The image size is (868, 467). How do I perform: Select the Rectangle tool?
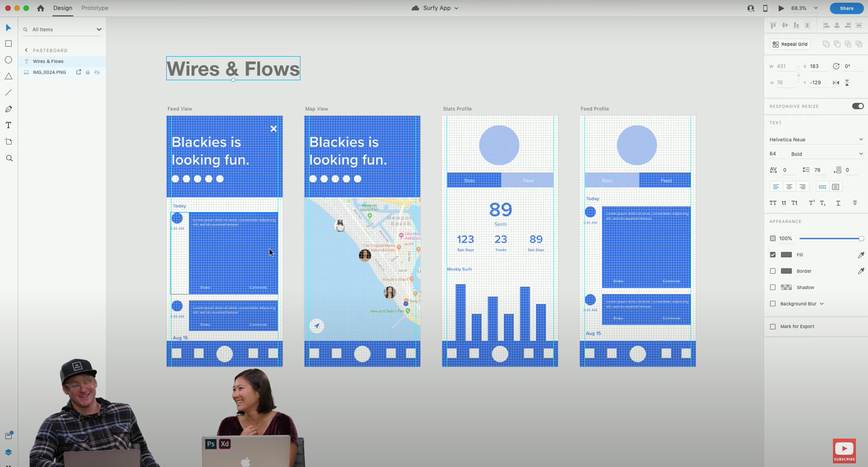point(8,44)
